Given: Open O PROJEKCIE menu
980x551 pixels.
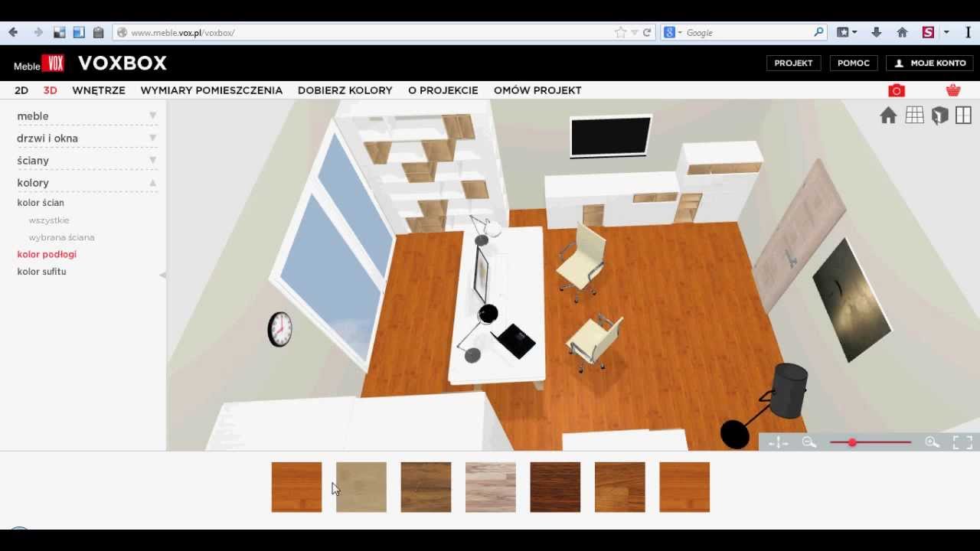Looking at the screenshot, I should (443, 90).
